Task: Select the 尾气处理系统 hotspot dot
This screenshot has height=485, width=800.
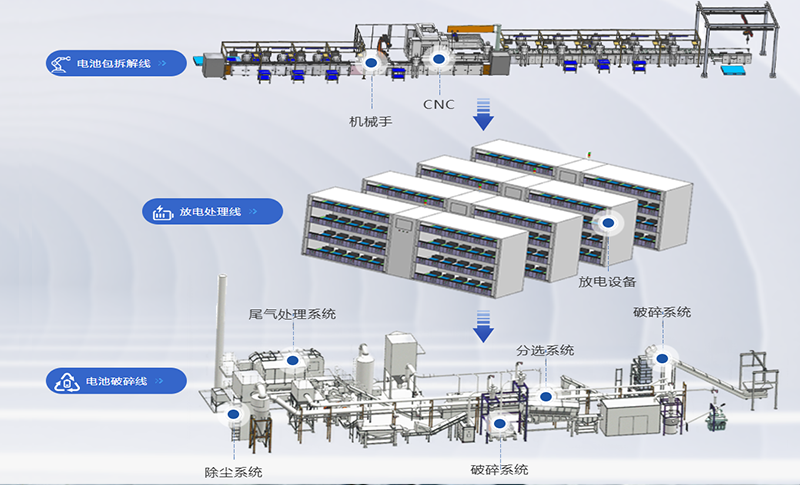Action: (x=292, y=360)
